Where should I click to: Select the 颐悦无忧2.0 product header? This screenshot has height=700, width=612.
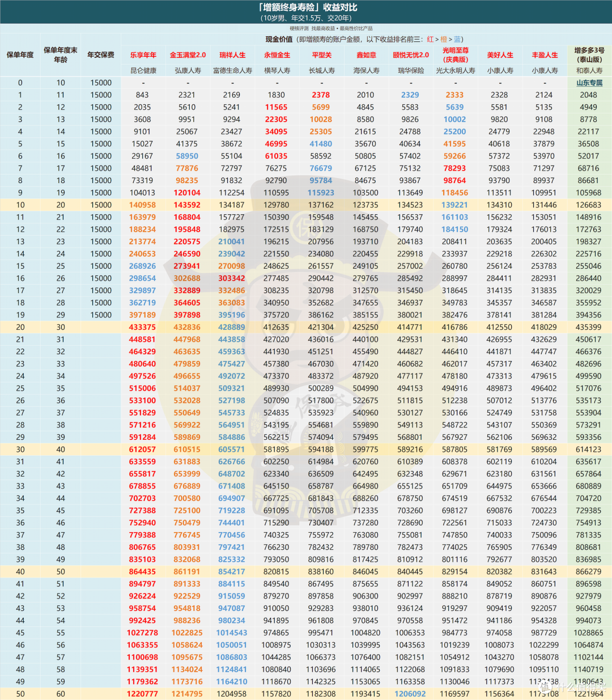411,55
